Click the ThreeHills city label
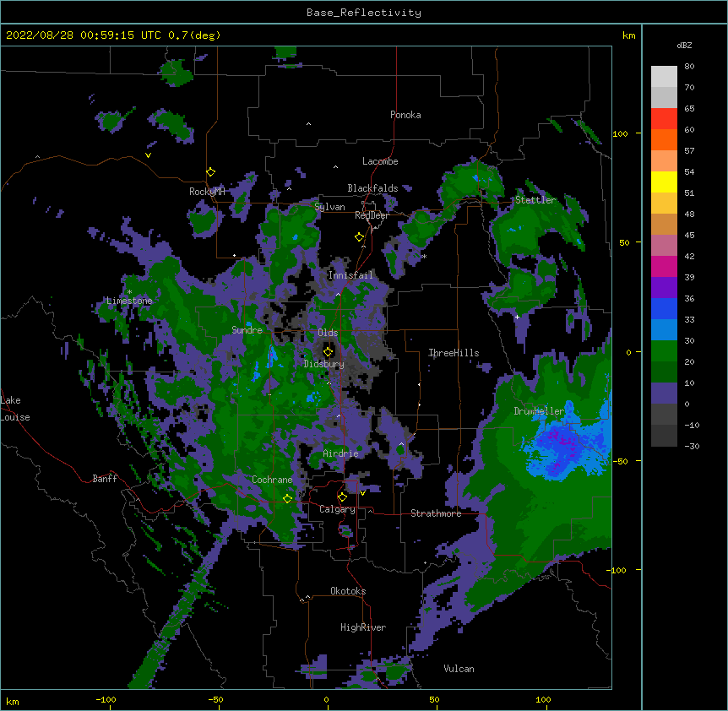Image resolution: width=728 pixels, height=711 pixels. (x=454, y=353)
